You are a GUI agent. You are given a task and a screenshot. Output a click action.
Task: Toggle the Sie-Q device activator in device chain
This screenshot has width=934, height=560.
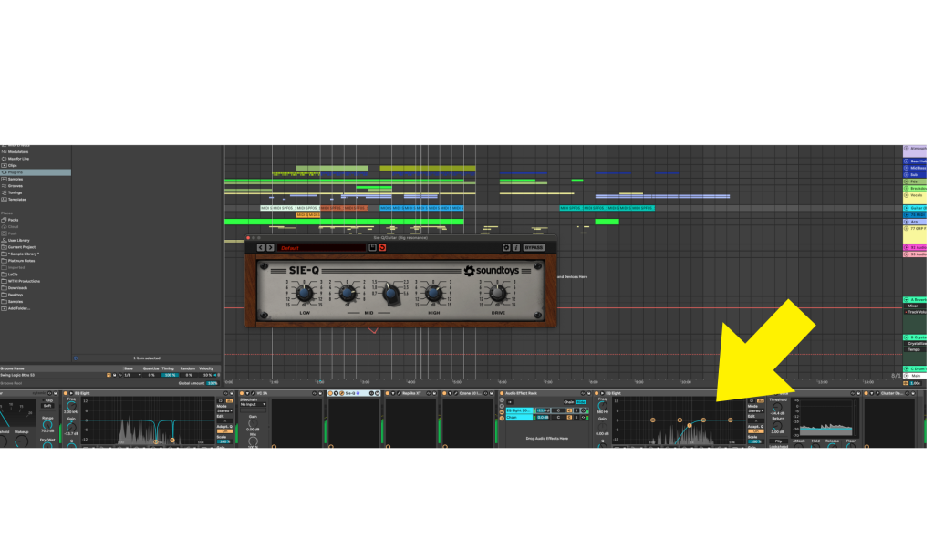click(x=332, y=393)
